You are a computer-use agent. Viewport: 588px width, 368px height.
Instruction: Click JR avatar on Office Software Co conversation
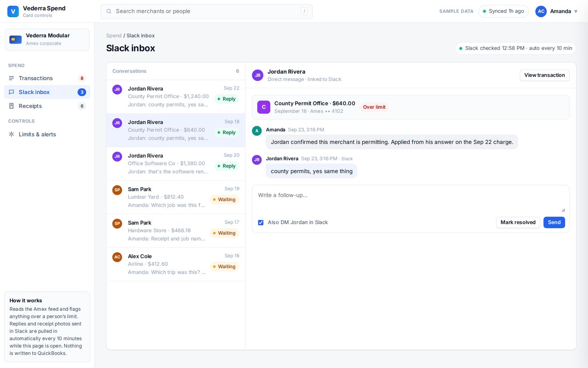click(117, 157)
